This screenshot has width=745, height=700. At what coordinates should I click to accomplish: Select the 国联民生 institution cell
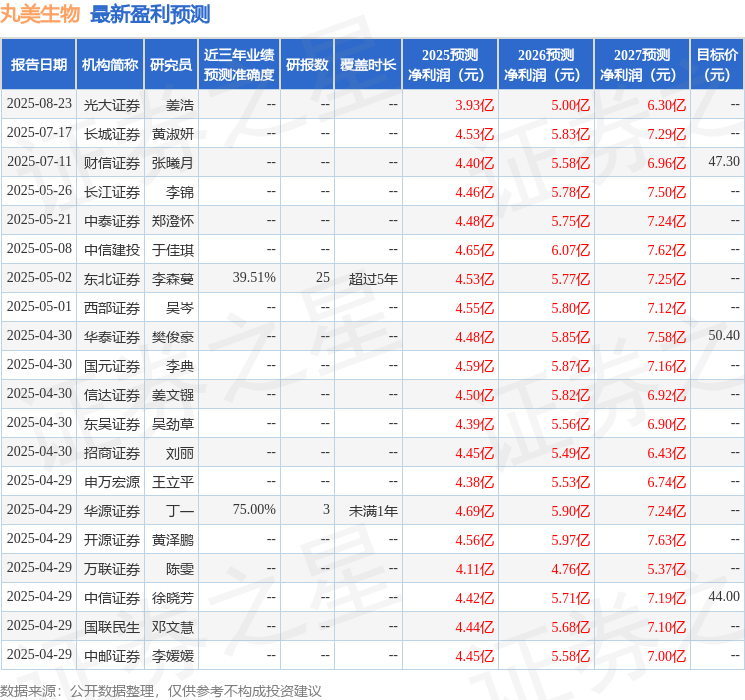point(112,627)
